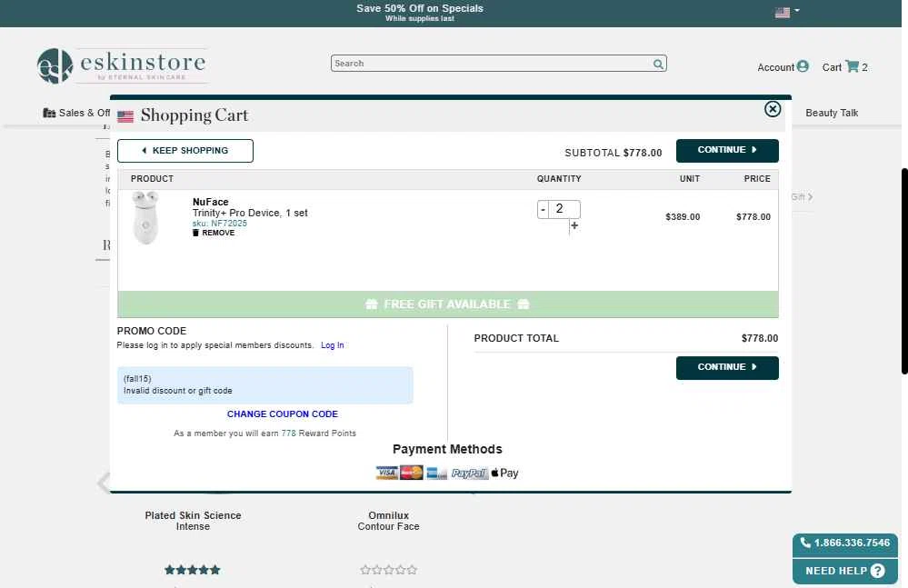Viewport: 908px width, 588px height.
Task: Click the phone number 1.866.336.7546 button
Action: click(x=845, y=543)
